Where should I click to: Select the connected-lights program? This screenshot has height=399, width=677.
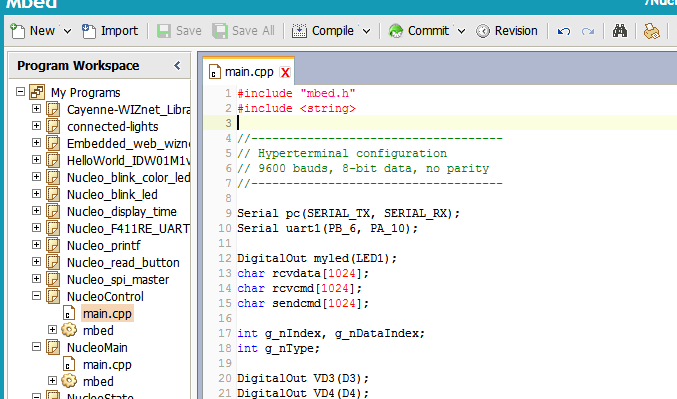click(113, 127)
